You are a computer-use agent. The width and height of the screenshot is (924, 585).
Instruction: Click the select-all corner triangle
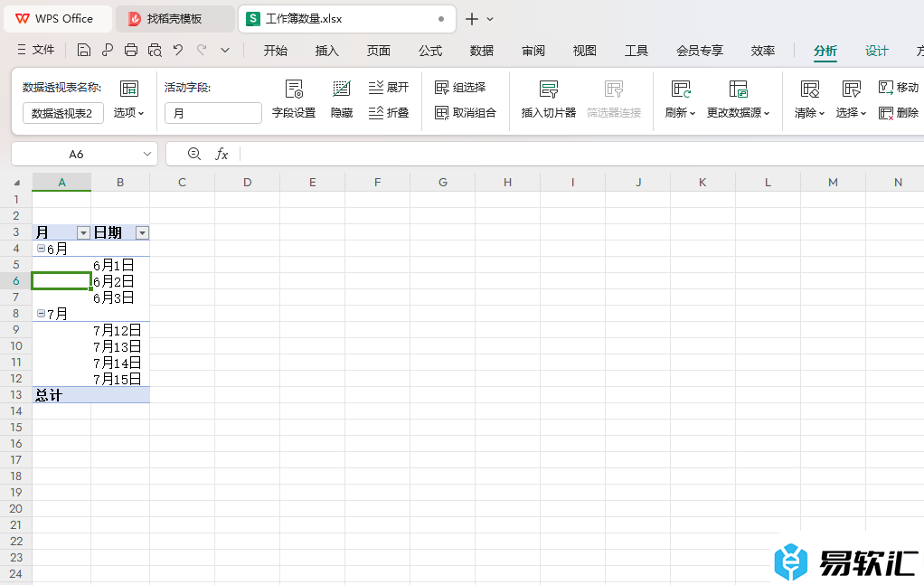[16, 183]
